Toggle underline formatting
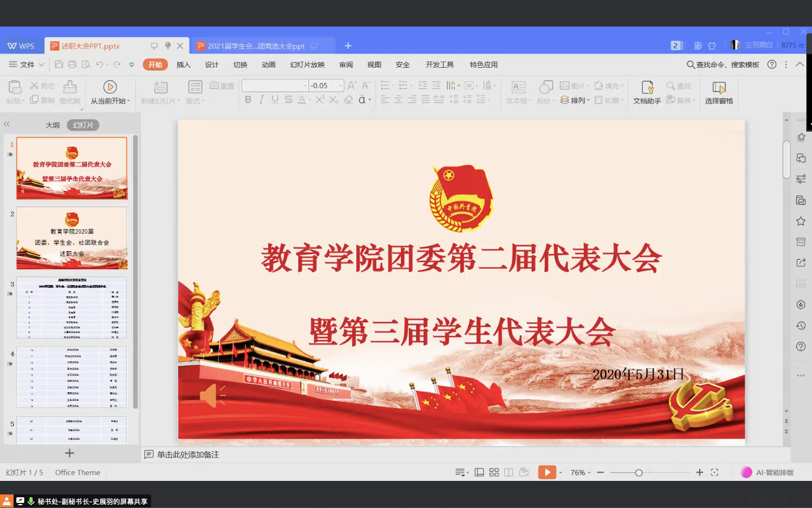 click(275, 100)
